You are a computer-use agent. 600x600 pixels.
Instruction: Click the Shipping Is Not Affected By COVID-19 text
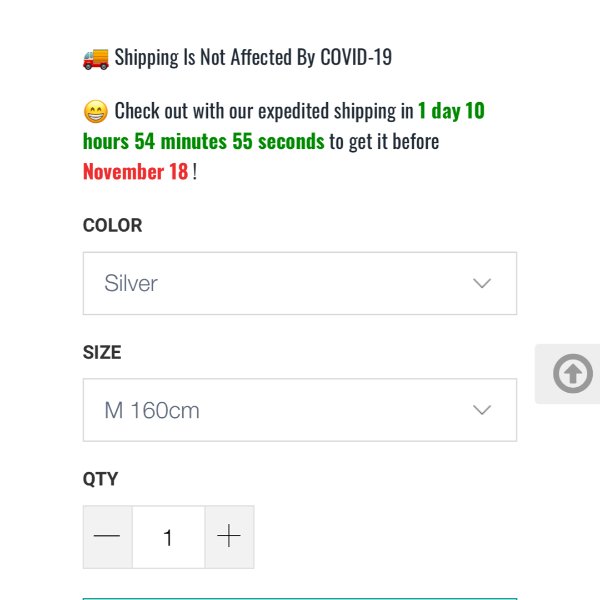[253, 58]
